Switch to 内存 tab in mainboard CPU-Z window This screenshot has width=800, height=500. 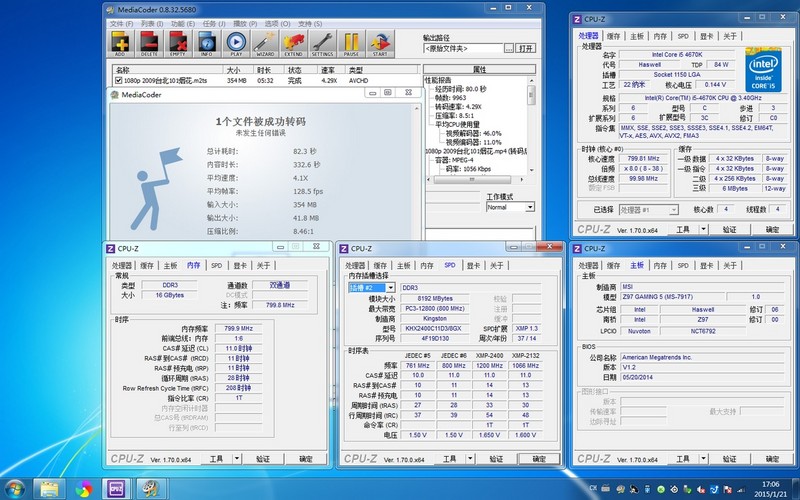point(660,265)
